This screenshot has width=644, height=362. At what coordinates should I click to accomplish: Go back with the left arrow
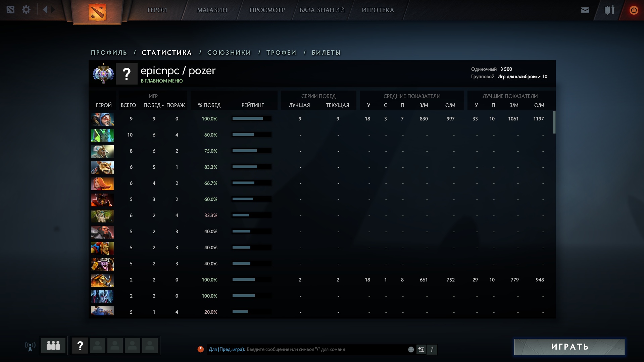45,10
